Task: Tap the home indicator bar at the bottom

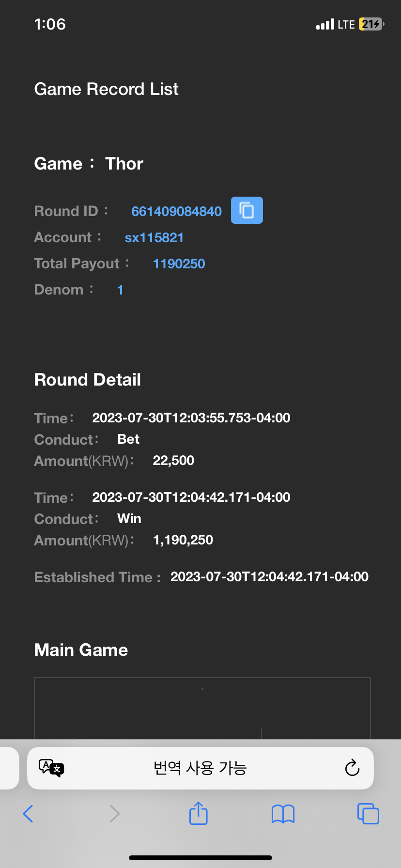Action: (200, 857)
